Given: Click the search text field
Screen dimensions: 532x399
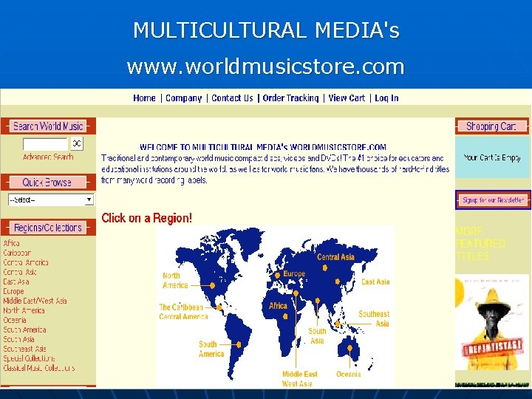Looking at the screenshot, I should [x=46, y=144].
